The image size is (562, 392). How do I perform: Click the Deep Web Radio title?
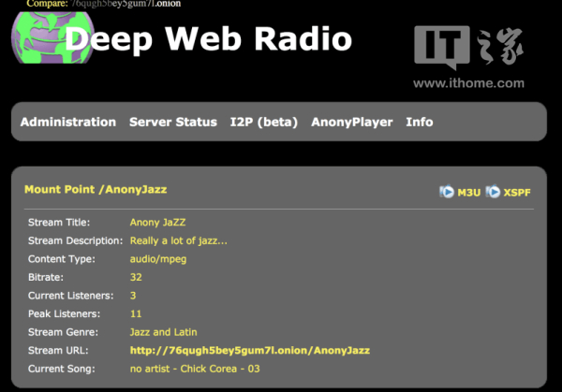[208, 38]
